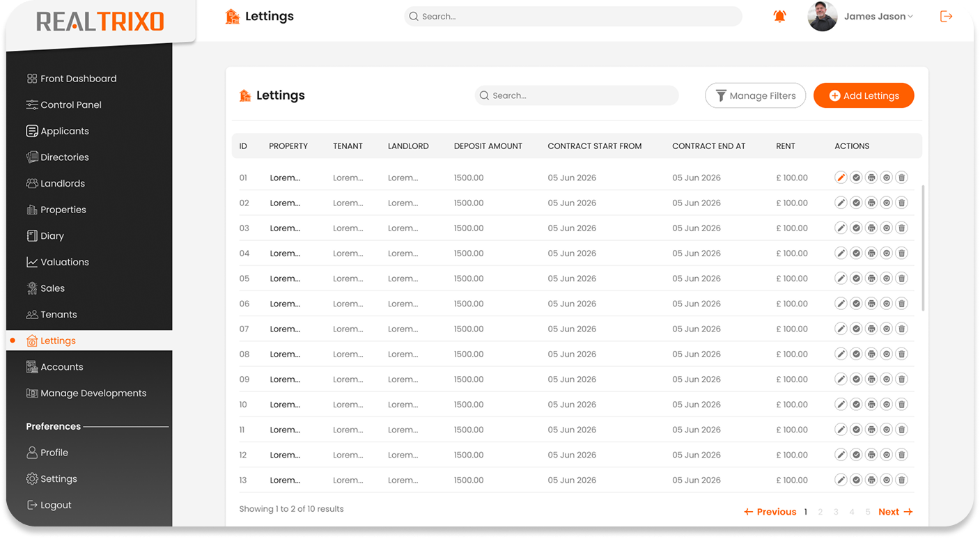This screenshot has width=980, height=539.
Task: Click the landlord name in row 04
Action: point(403,253)
